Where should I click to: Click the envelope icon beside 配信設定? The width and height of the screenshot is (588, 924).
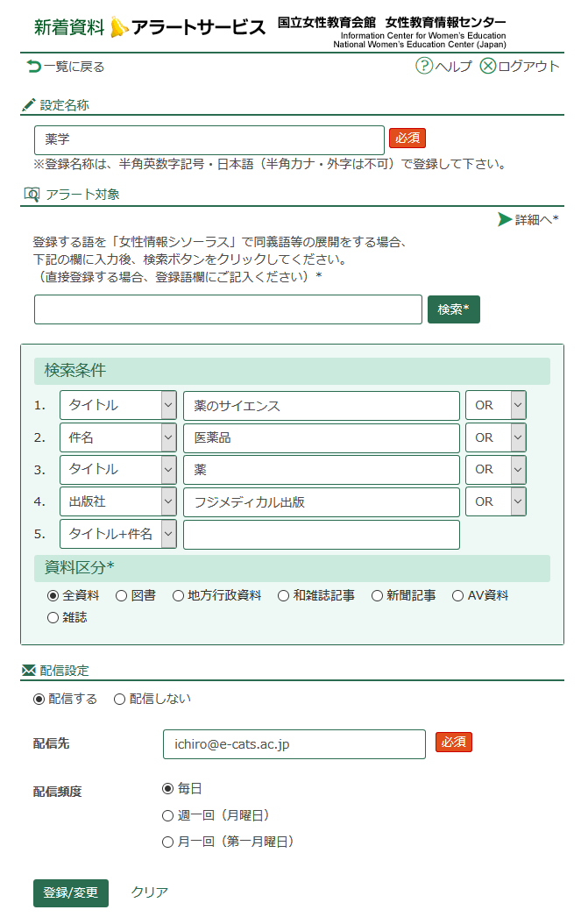pos(29,670)
